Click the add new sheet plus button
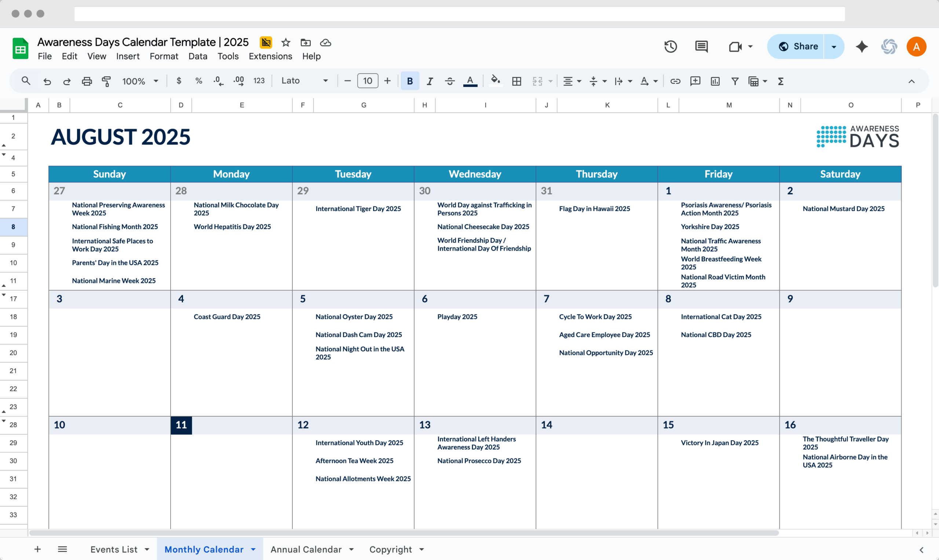939x560 pixels. 37,549
